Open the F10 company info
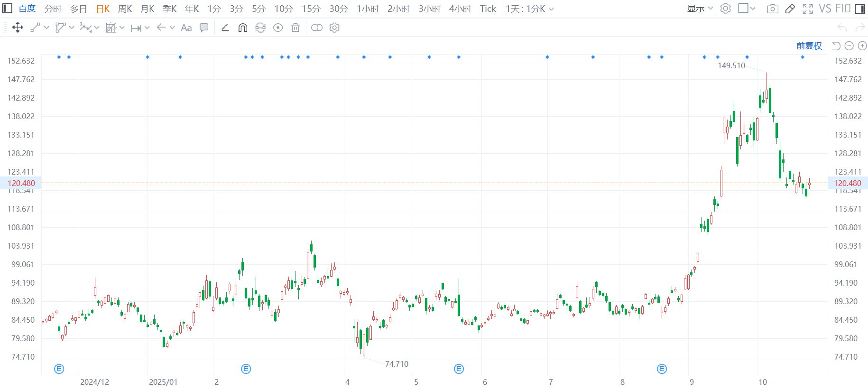 (x=843, y=9)
